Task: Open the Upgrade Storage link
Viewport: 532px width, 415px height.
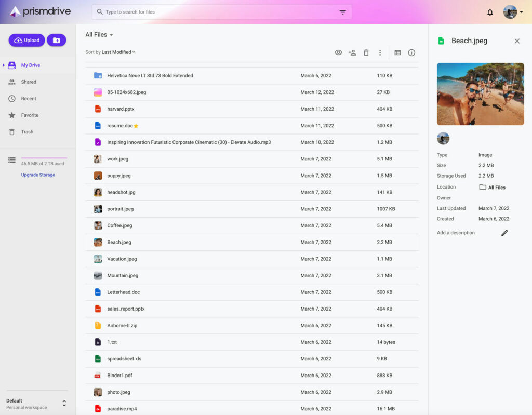Action: click(37, 175)
